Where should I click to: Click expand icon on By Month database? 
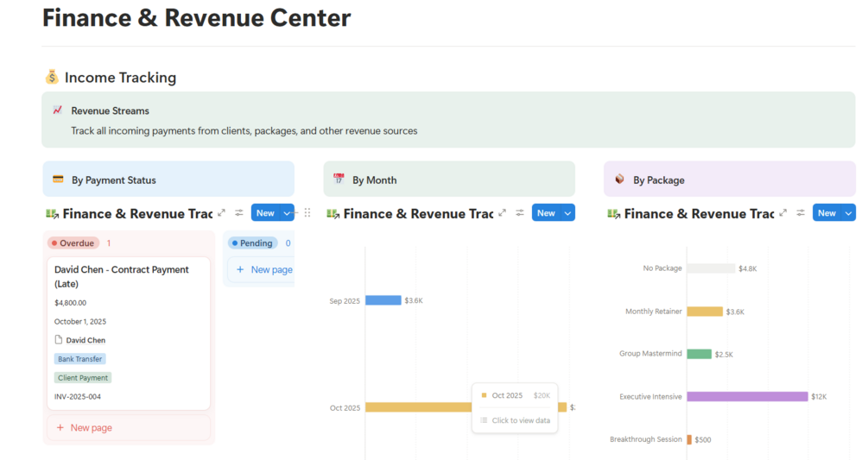coord(503,213)
